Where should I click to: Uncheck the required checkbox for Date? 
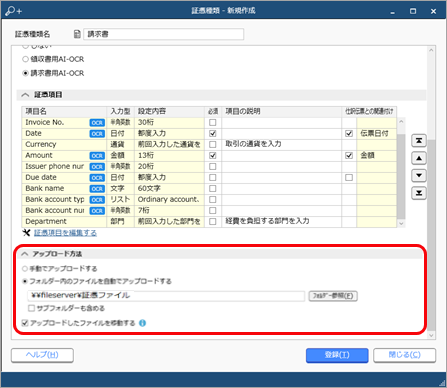click(212, 133)
